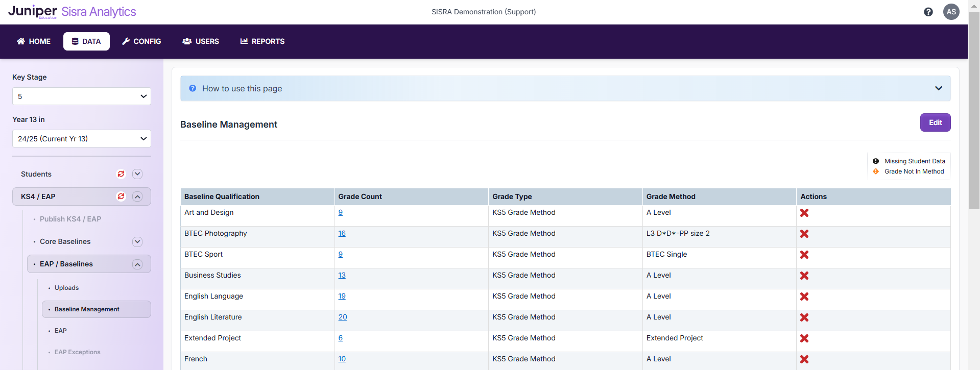Click the KS4 / EAP refresh icon
980x370 pixels.
click(121, 196)
